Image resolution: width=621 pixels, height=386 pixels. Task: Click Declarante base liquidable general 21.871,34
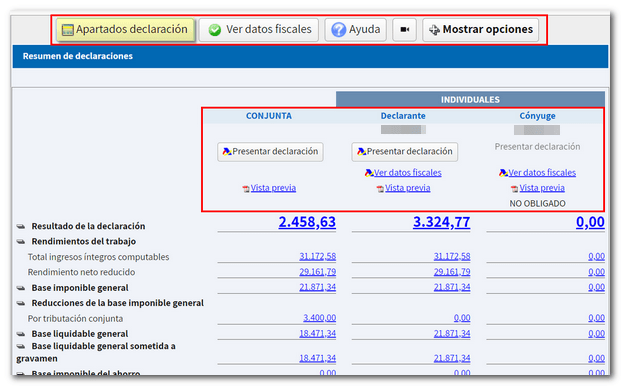pyautogui.click(x=452, y=334)
